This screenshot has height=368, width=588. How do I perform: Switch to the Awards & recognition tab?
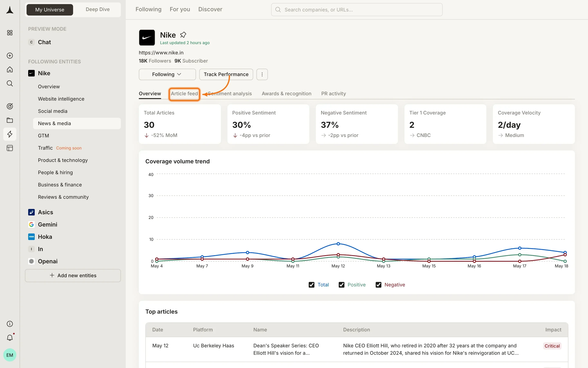[x=286, y=94]
